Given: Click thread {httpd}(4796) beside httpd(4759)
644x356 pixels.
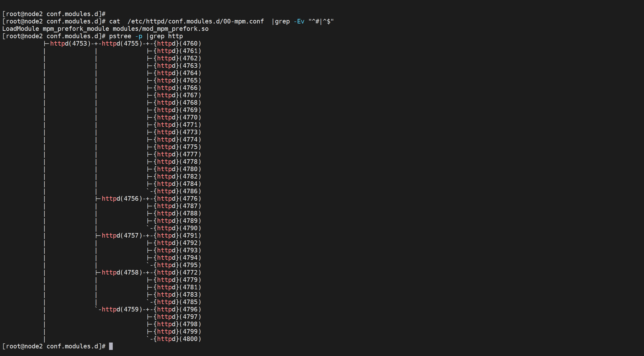Looking at the screenshot, I should [x=177, y=310].
